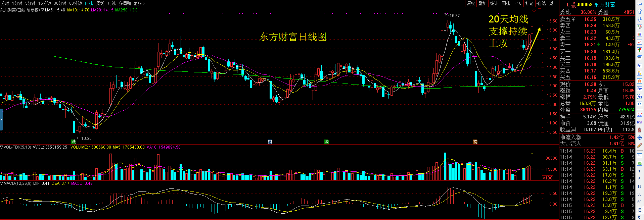Click the 减 event marker below chart
Image resolution: width=644 pixels, height=220 pixels.
pyautogui.click(x=326, y=142)
